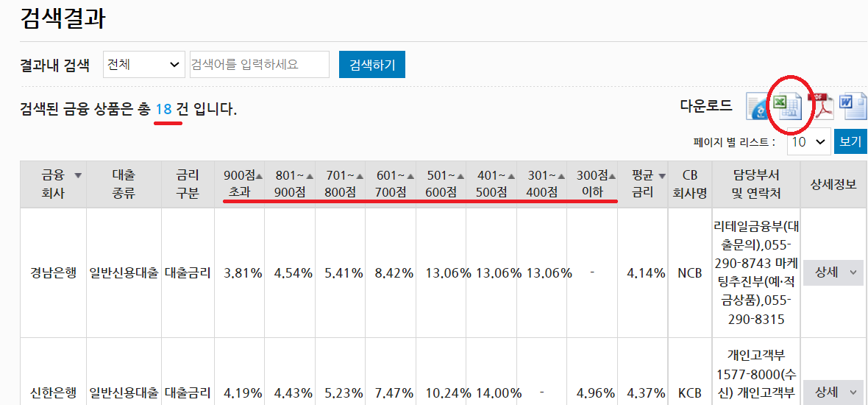Click 4.37% average rate cell
The image size is (868, 405).
tap(646, 393)
